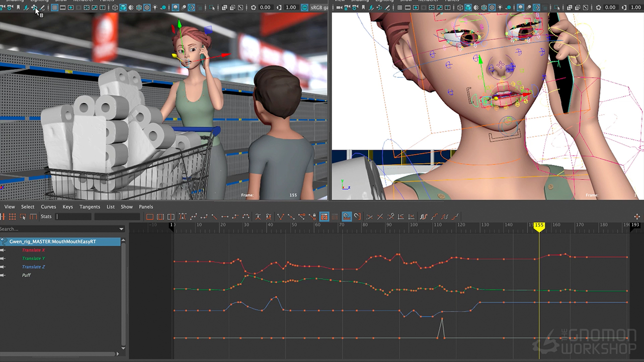This screenshot has height=362, width=644.
Task: Apply flat tangents to keys
Action: tap(225, 217)
